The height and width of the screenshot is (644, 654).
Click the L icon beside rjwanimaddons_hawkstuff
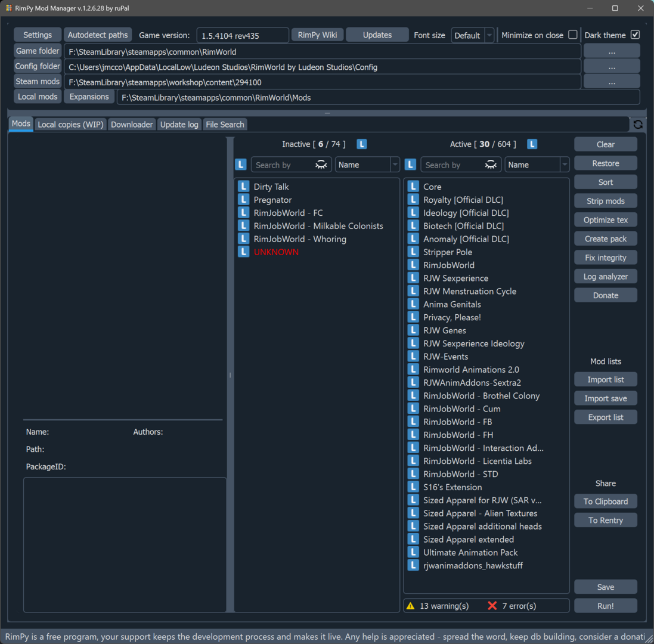pyautogui.click(x=413, y=565)
